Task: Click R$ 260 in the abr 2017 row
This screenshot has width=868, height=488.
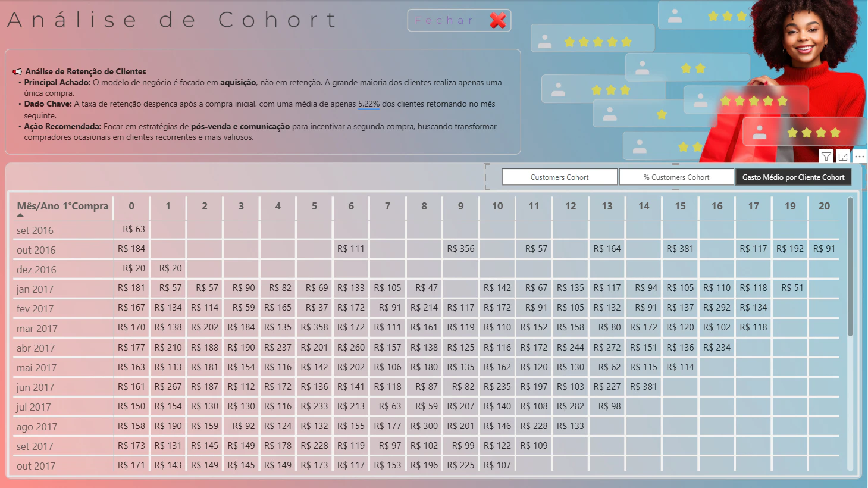Action: pos(351,347)
